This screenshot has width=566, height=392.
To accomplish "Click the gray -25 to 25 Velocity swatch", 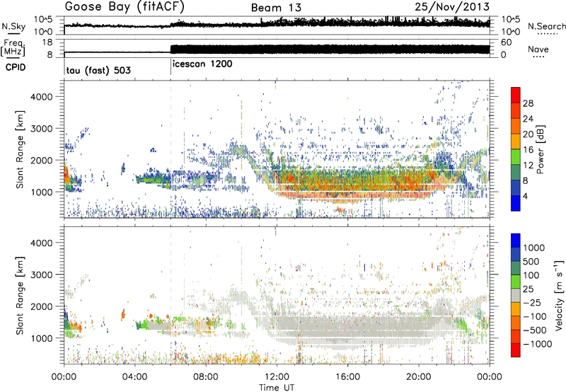I will (516, 295).
